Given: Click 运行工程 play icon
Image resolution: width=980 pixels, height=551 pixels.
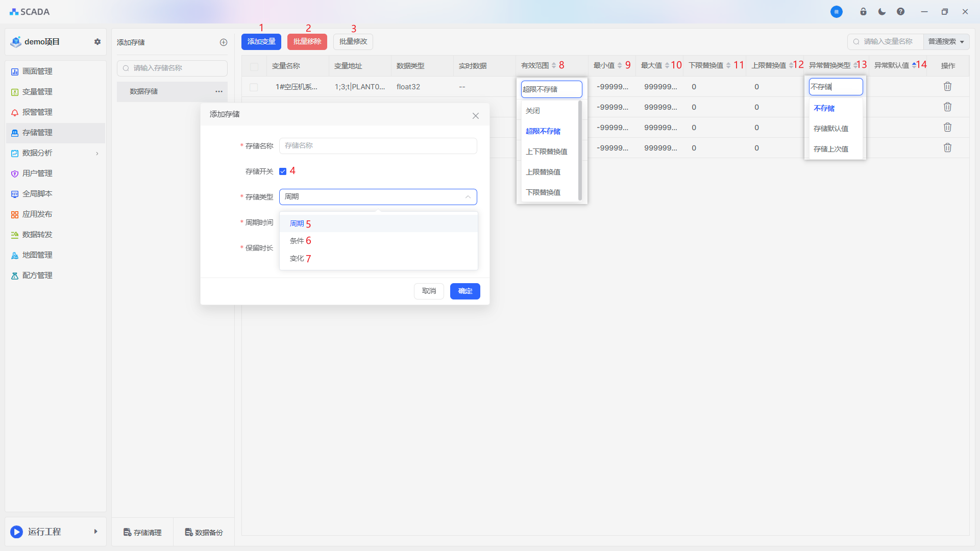Looking at the screenshot, I should coord(16,532).
